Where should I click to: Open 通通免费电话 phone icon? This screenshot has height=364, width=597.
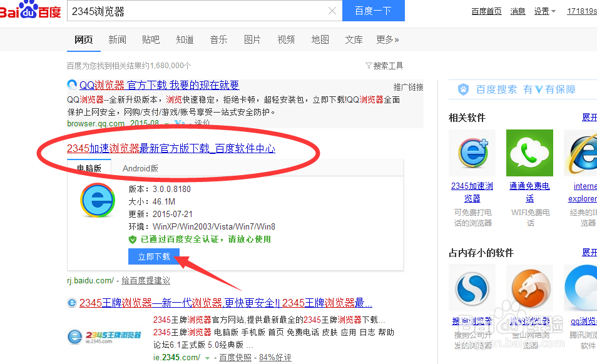(529, 153)
